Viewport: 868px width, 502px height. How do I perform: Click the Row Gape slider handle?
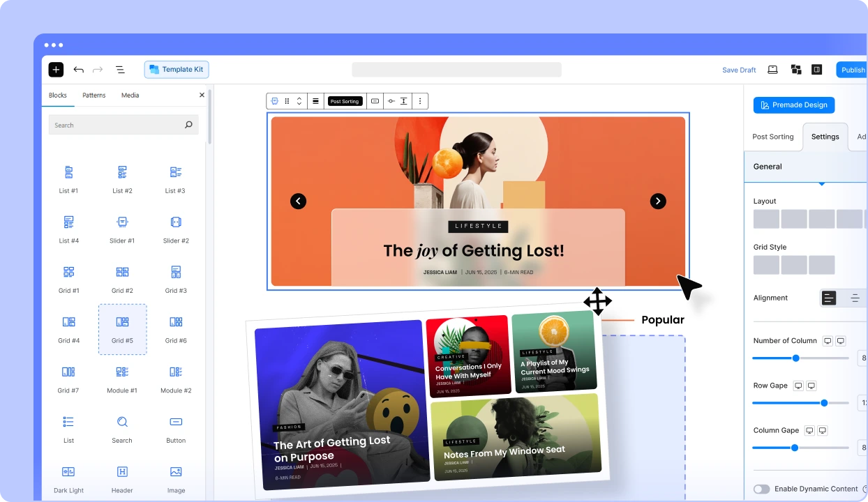point(824,403)
